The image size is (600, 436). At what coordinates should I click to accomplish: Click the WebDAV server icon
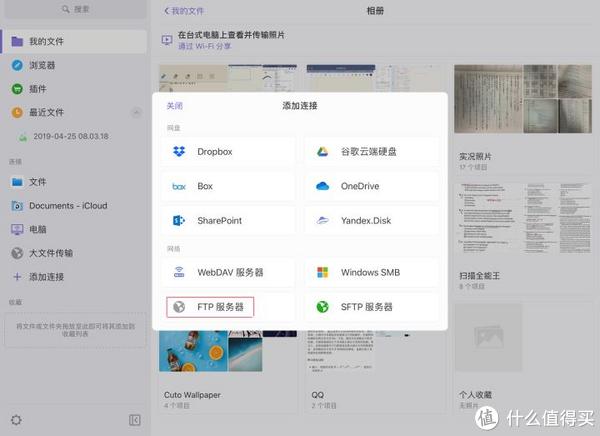click(179, 272)
